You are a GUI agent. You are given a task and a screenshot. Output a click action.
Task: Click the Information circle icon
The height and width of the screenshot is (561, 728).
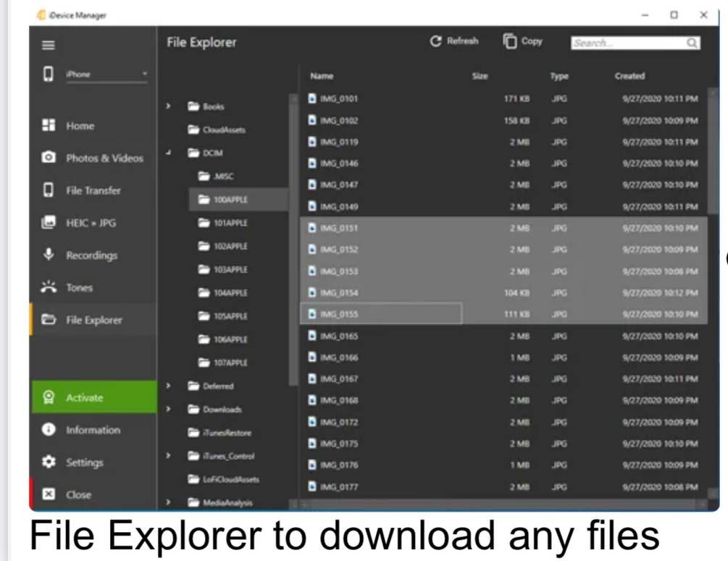pos(49,429)
